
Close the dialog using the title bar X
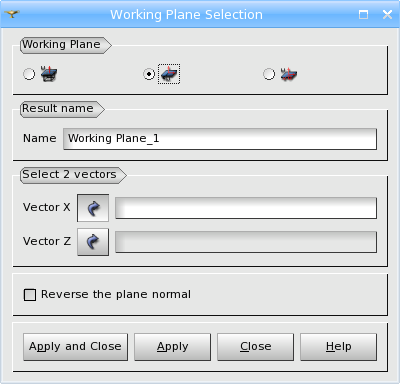[x=387, y=14]
